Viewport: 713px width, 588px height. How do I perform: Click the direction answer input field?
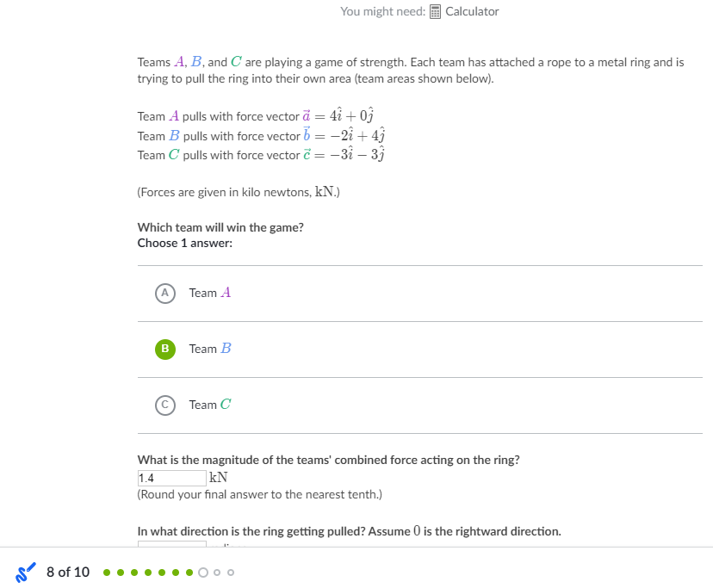(x=172, y=544)
